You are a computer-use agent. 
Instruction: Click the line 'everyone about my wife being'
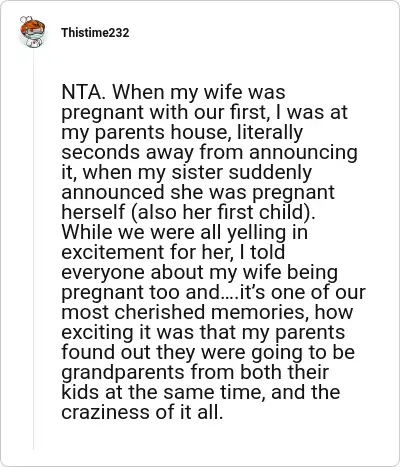point(199,272)
